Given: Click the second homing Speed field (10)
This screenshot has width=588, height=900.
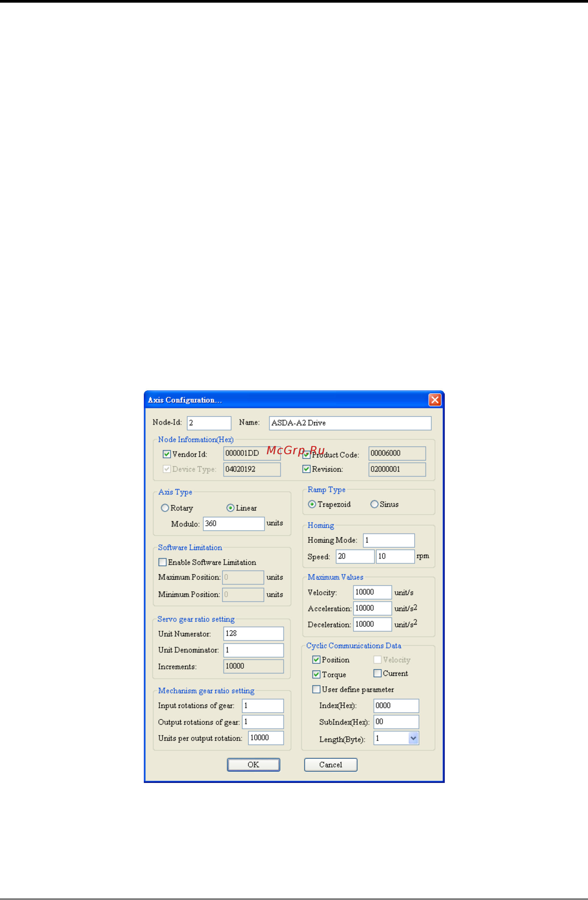Looking at the screenshot, I should click(395, 556).
